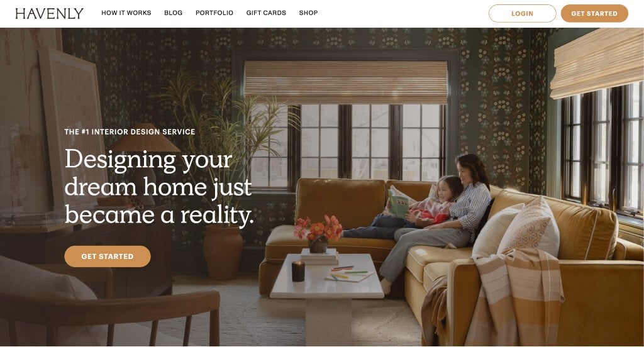Click the bamboo shade over center window
Viewport: 644px width, 347px height.
click(346, 82)
